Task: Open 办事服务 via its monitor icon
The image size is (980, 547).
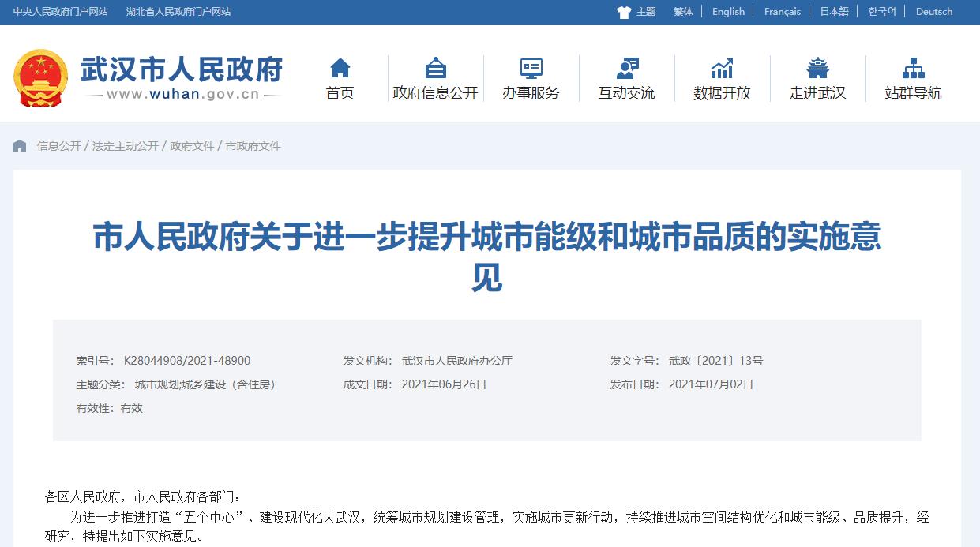Action: pos(531,68)
